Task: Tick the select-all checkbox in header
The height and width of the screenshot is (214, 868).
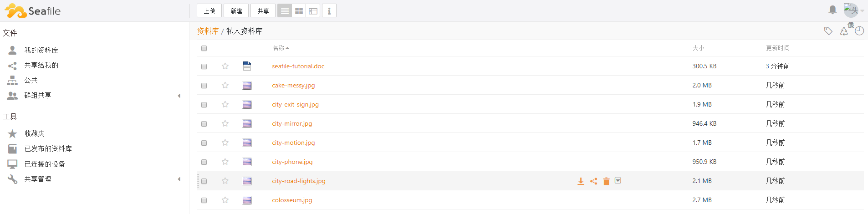Action: pos(204,48)
